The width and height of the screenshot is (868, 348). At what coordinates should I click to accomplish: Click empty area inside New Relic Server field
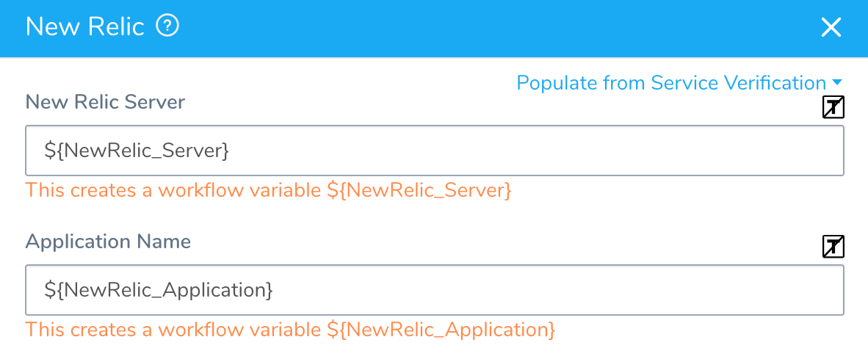point(532,151)
